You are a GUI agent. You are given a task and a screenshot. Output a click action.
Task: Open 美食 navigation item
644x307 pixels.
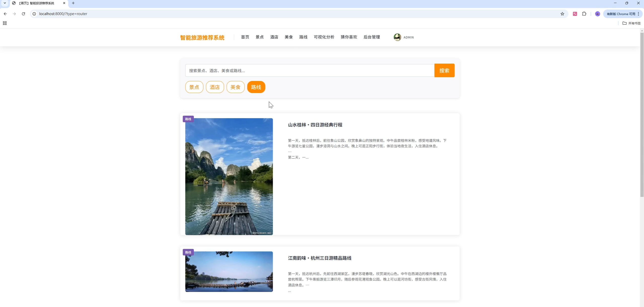289,37
